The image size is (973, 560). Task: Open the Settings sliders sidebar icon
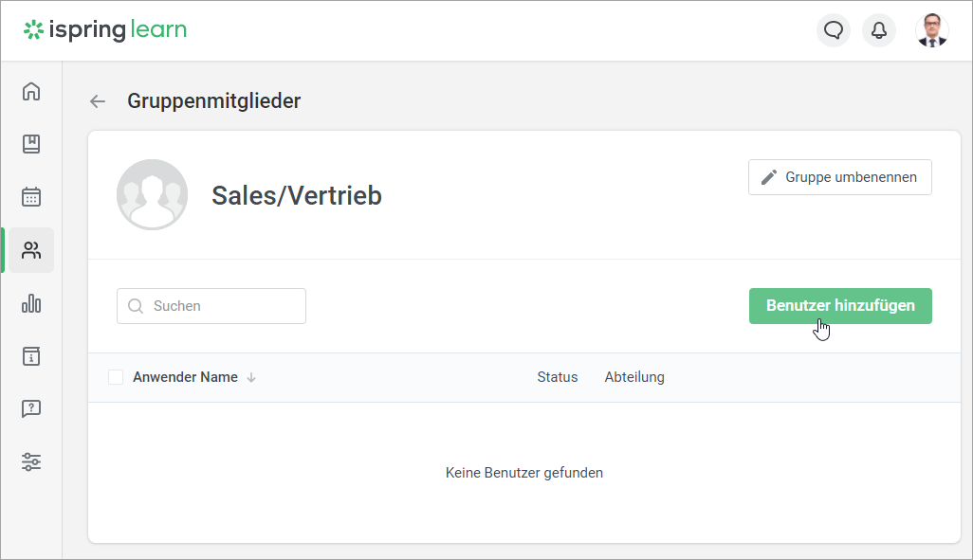tap(31, 462)
